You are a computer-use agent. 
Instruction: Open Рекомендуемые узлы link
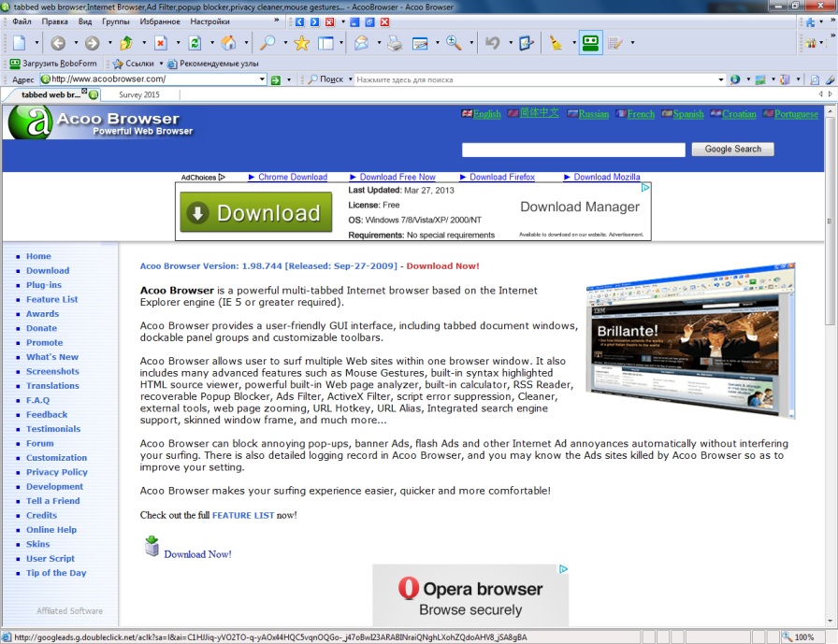(212, 64)
